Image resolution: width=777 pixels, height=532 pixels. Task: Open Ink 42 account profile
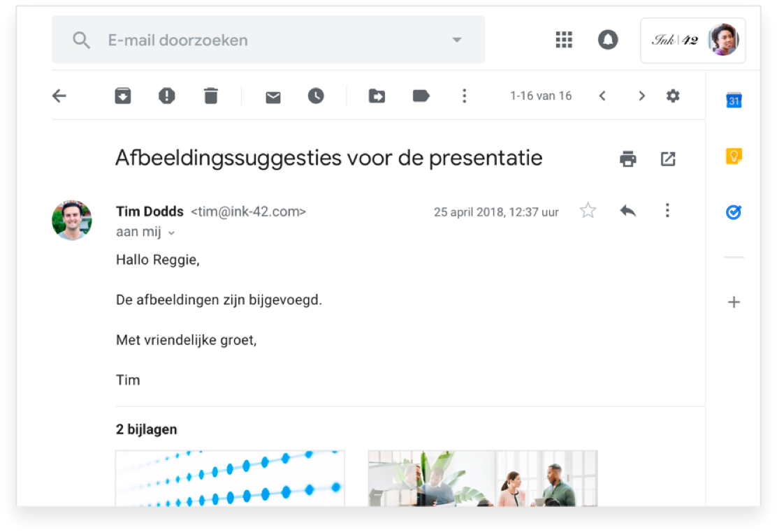pos(692,40)
